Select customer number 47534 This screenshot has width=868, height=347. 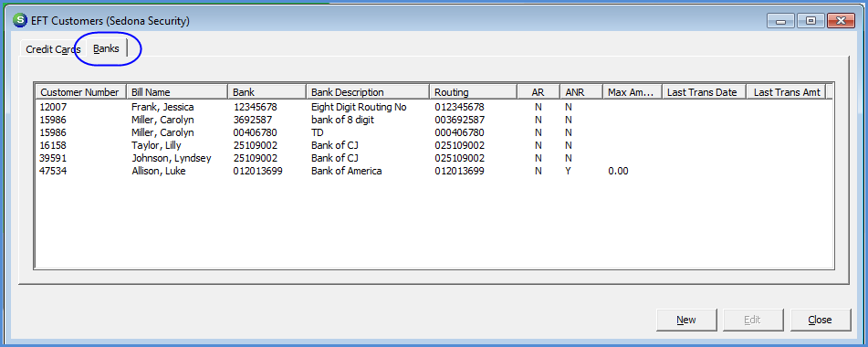tap(53, 171)
